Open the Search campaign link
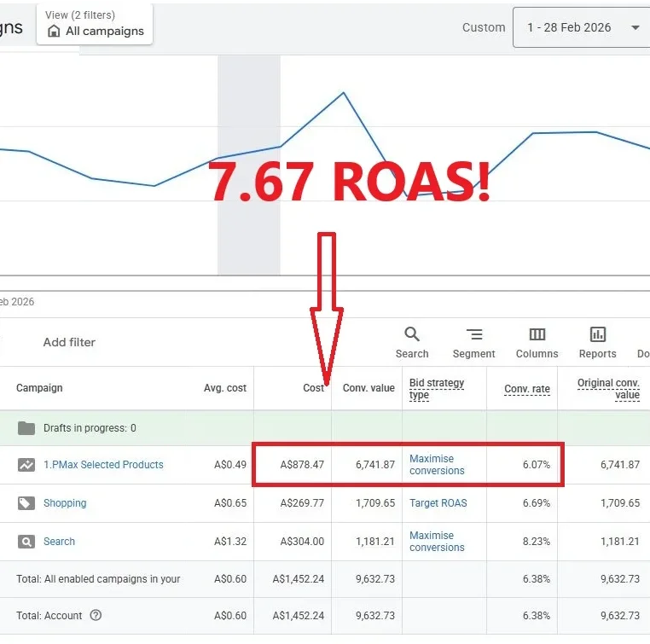 point(59,542)
